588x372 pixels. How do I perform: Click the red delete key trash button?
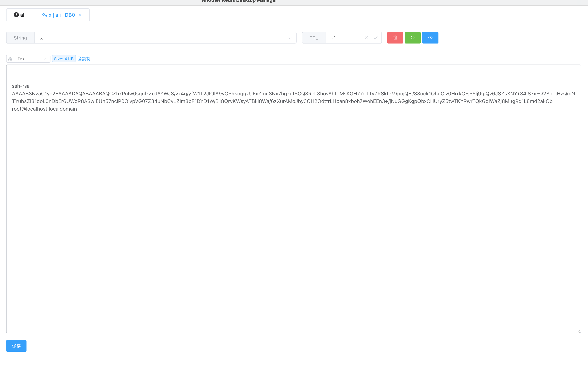click(395, 38)
